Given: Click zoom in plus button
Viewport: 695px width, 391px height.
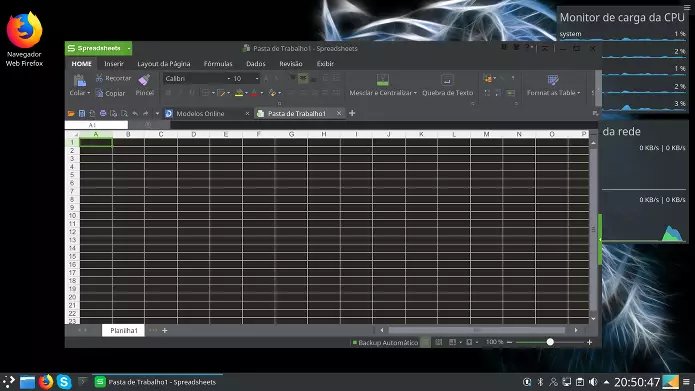Looking at the screenshot, I should (x=590, y=342).
